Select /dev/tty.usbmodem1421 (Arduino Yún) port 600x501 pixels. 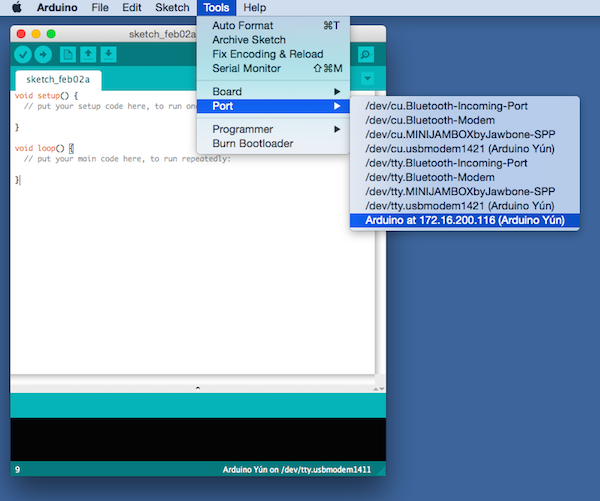(465, 206)
